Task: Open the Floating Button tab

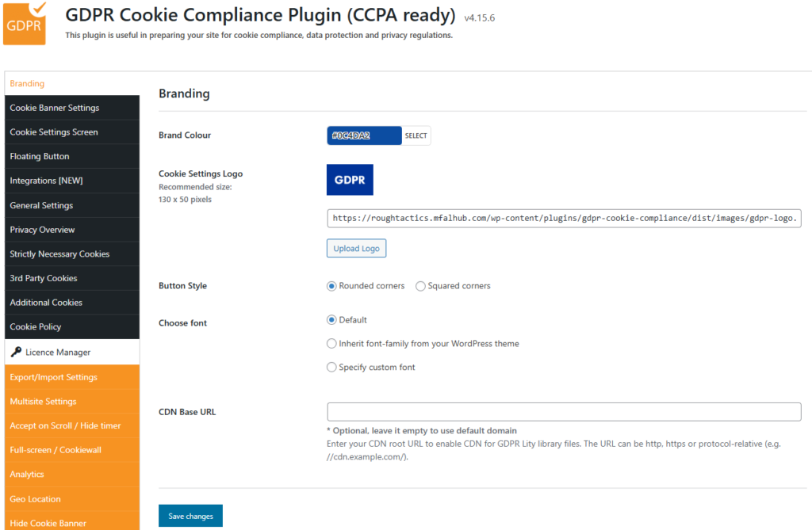Action: (72, 156)
